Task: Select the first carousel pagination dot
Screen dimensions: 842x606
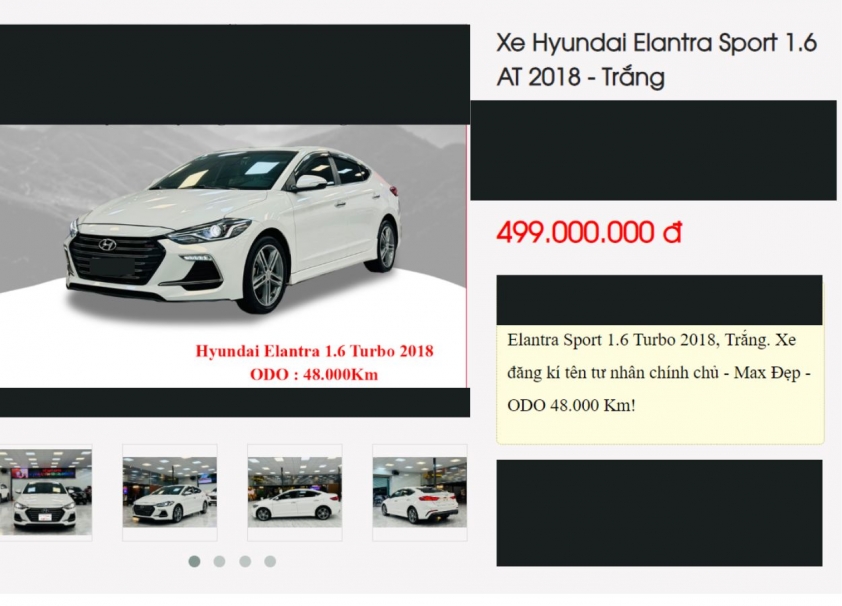Action: (194, 561)
